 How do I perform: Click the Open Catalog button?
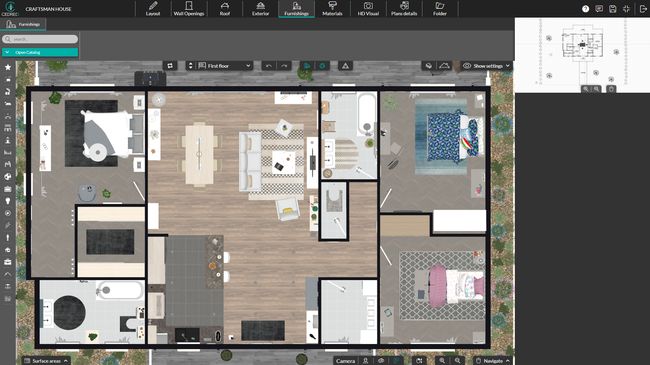pyautogui.click(x=40, y=52)
